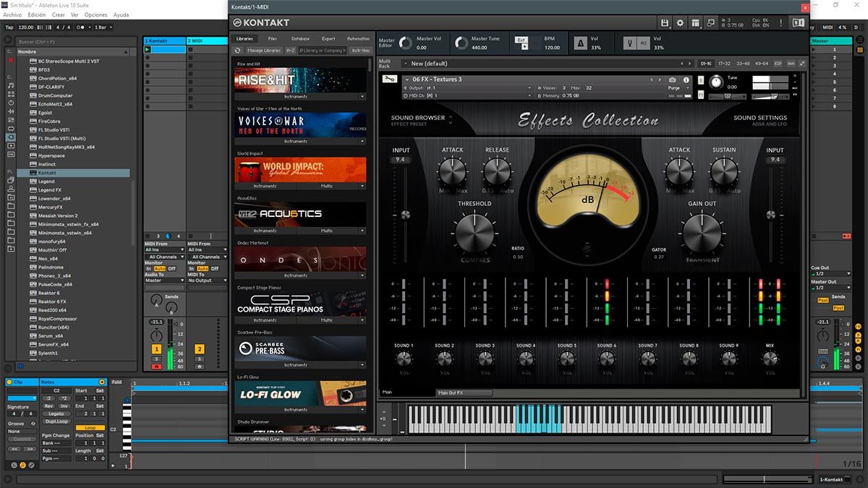
Task: Click the SUSTAIN knob
Action: click(724, 171)
